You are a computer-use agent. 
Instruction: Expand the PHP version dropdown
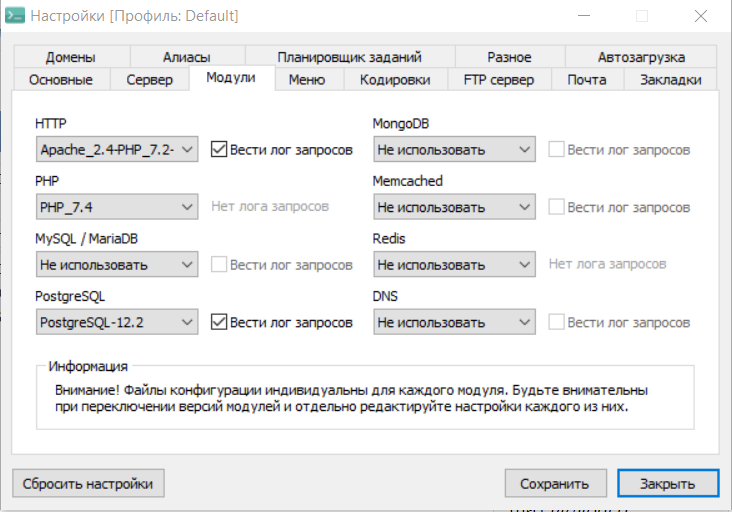click(117, 207)
